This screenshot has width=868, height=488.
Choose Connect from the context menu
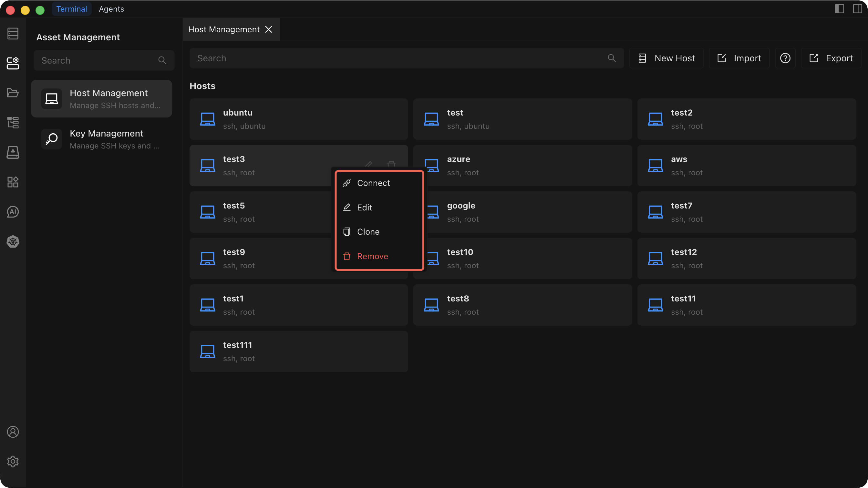coord(373,183)
